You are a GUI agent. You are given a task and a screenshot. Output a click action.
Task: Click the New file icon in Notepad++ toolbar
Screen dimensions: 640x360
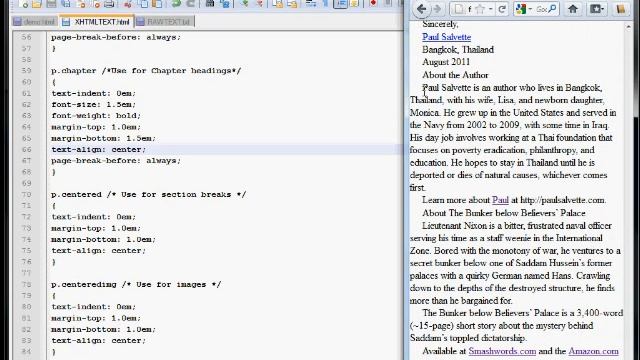[x=24, y=4]
